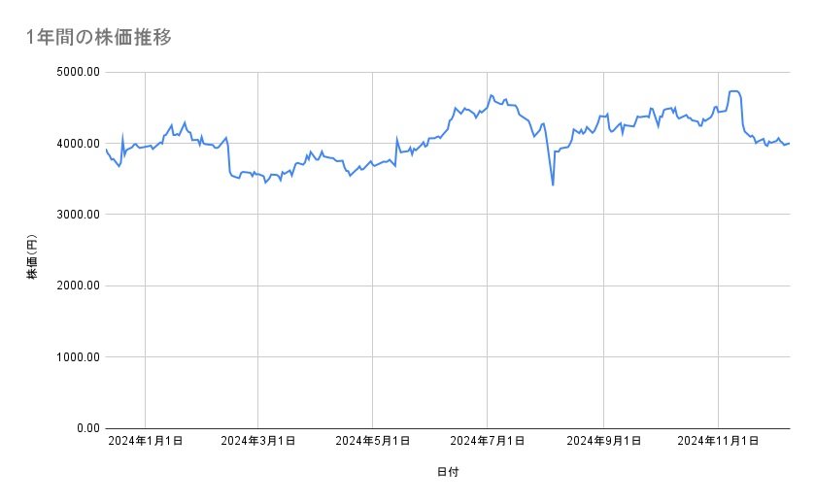This screenshot has width=815, height=504.
Task: Select the price line's right end point
Action: [789, 144]
